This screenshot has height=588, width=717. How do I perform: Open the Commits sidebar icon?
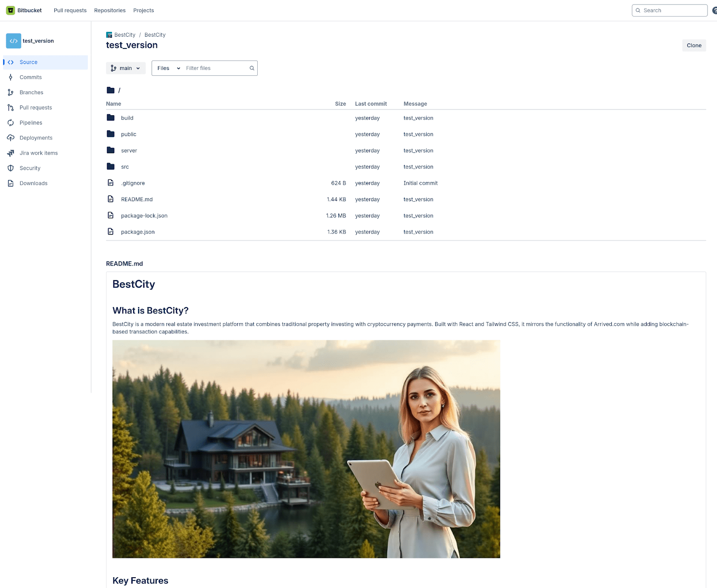tap(11, 78)
